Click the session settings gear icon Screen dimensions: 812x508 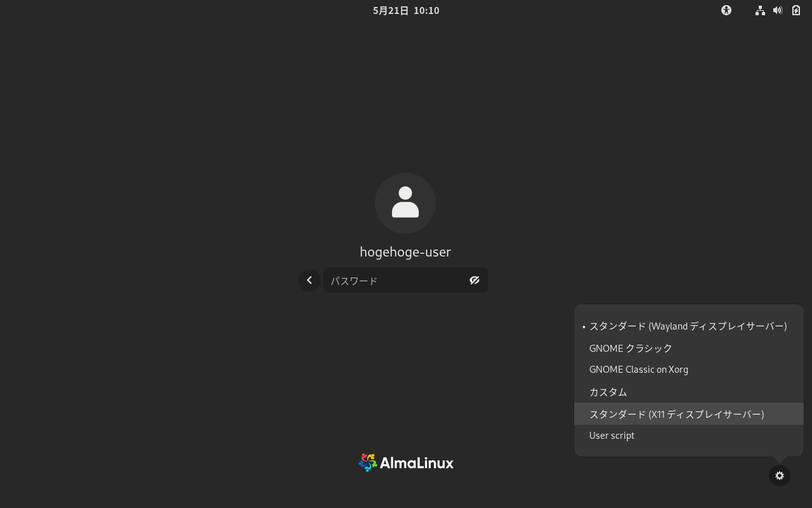780,476
